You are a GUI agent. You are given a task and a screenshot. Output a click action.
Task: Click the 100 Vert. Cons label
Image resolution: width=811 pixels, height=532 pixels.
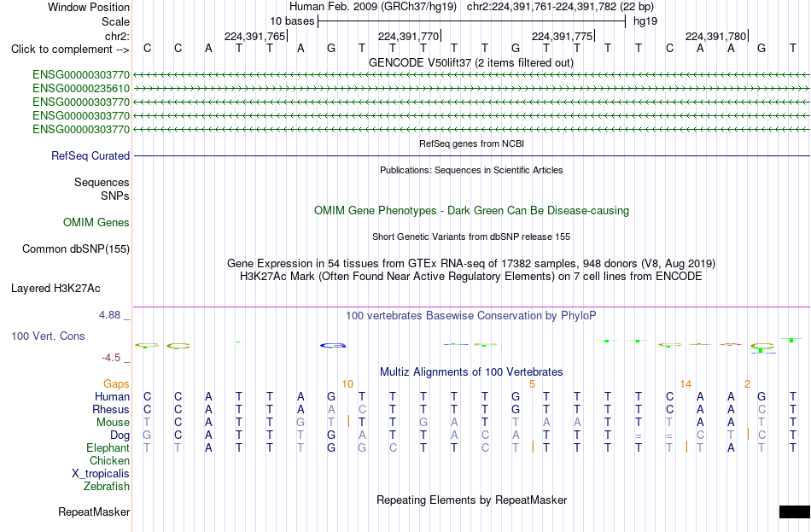click(48, 336)
